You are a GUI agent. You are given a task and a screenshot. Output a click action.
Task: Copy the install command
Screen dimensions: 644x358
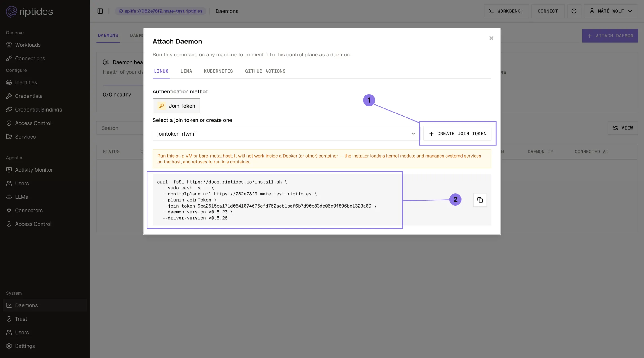pyautogui.click(x=480, y=200)
